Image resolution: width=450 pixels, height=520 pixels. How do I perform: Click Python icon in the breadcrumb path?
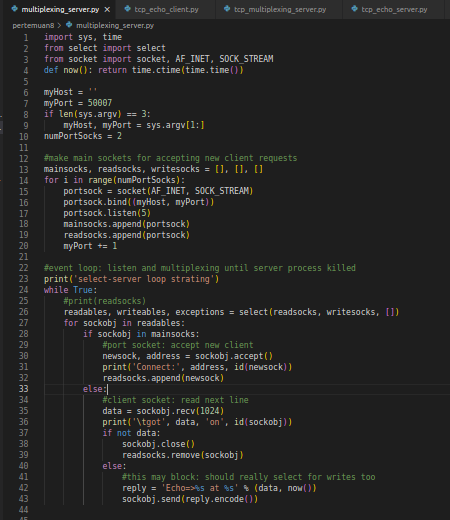coord(69,25)
